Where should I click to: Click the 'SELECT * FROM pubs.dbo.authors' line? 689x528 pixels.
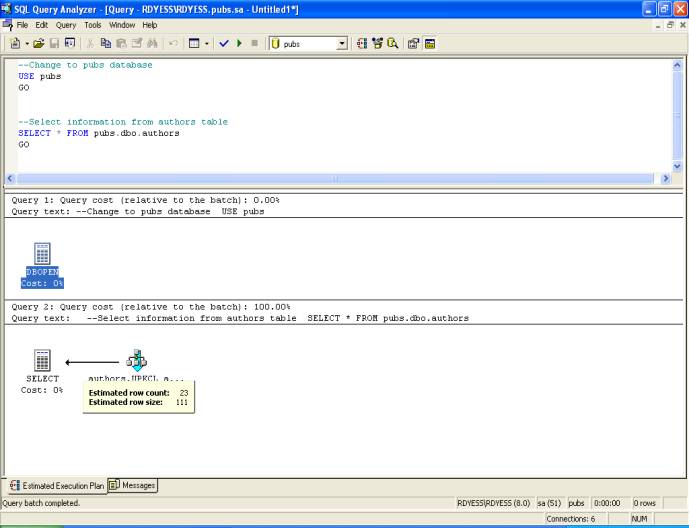pos(99,133)
